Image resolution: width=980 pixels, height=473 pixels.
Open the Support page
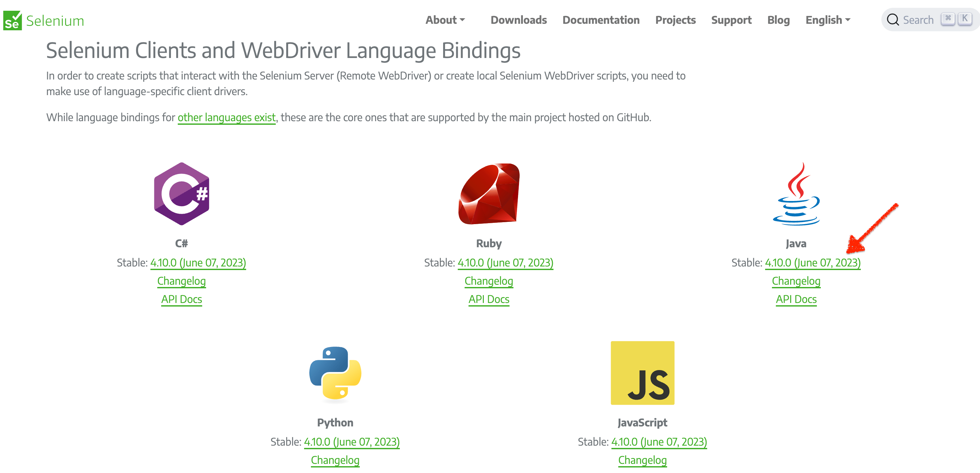[x=732, y=20]
